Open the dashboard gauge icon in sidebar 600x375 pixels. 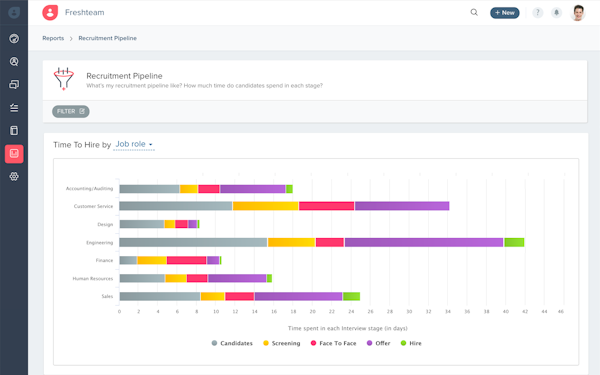tap(14, 38)
